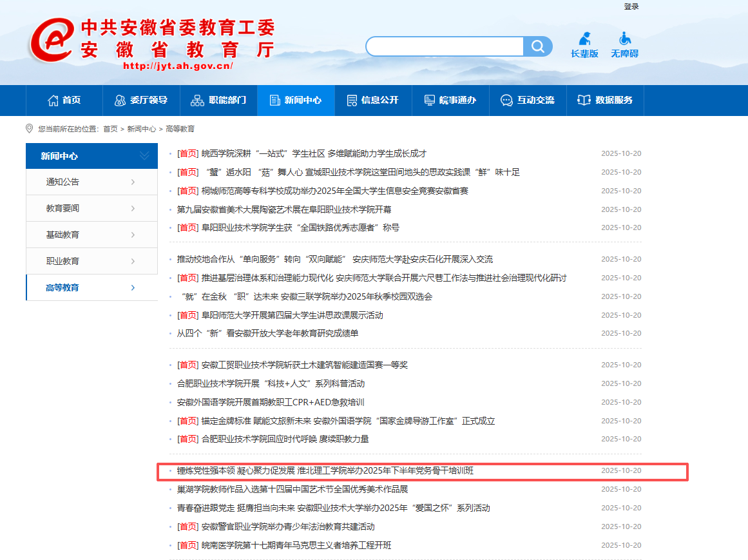The height and width of the screenshot is (560, 748).
Task: Go to 皖事通办 in navigation bar
Action: (x=450, y=101)
